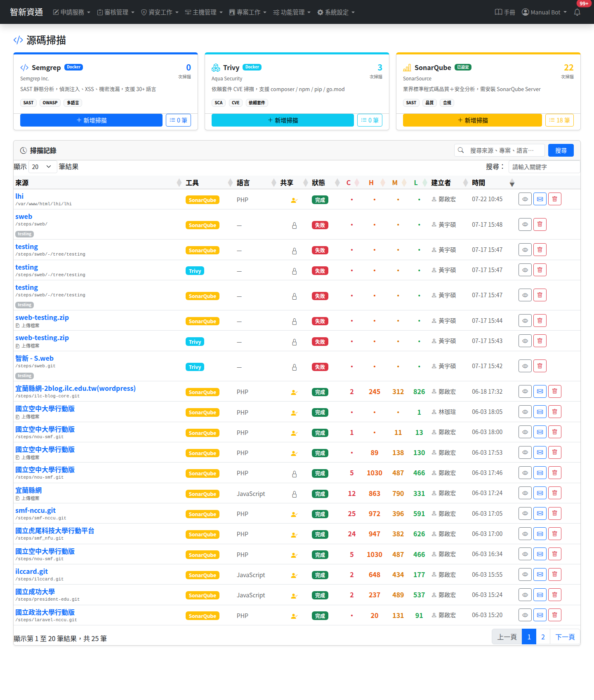View the scan created 06-03 17:46

click(x=525, y=473)
